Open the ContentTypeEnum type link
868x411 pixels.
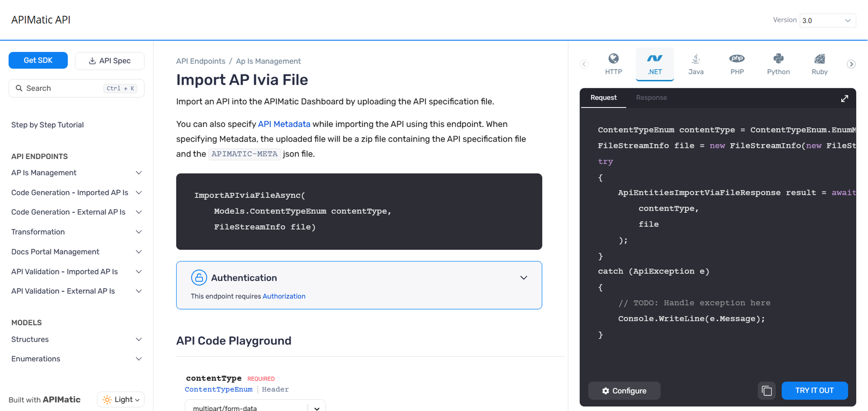(219, 389)
